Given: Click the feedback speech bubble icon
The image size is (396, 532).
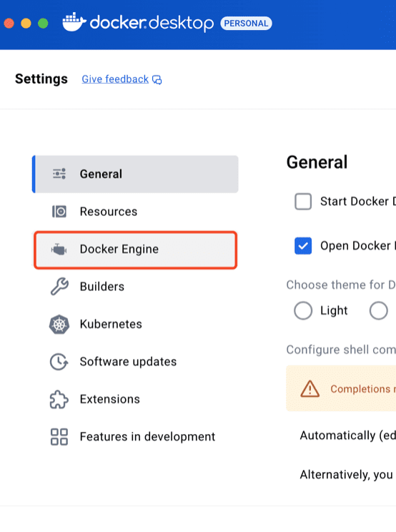Looking at the screenshot, I should tap(157, 80).
